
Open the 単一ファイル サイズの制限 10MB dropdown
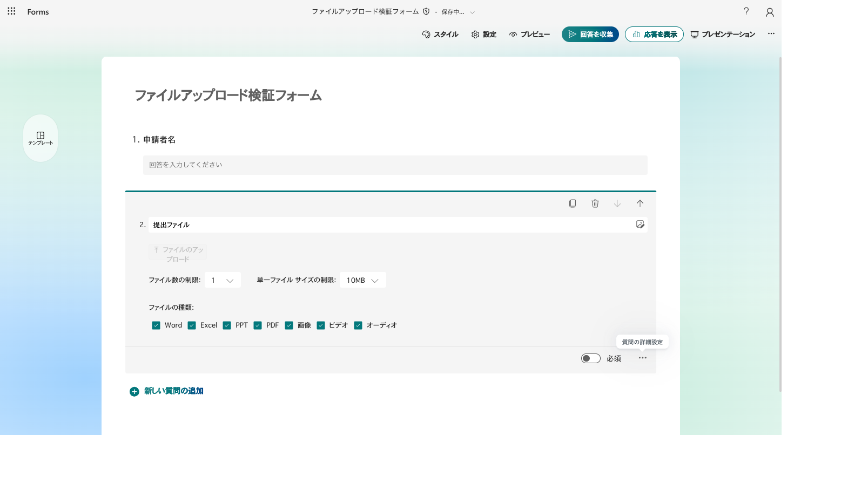coord(362,280)
